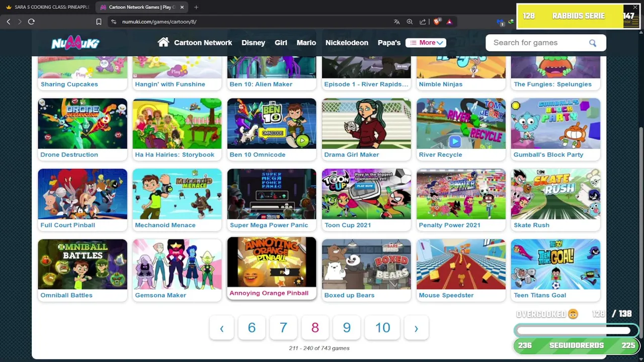Viewport: 644px width, 362px height.
Task: Open Toon Cup 2021 thumbnail
Action: [x=366, y=194]
